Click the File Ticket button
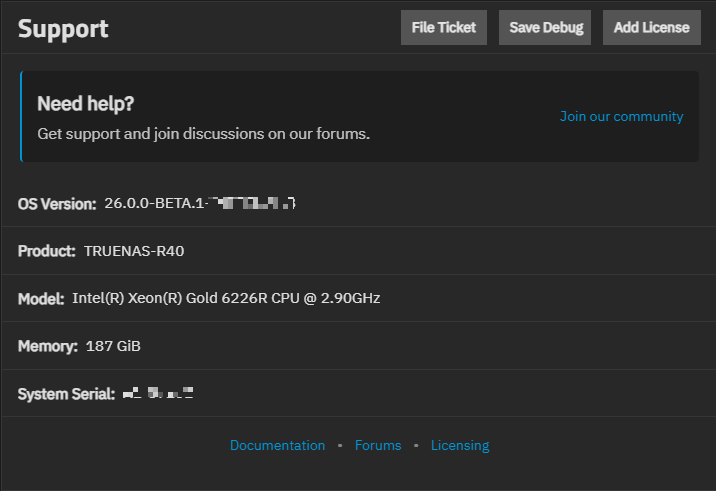Screen dimensions: 716x491 (x=443, y=27)
